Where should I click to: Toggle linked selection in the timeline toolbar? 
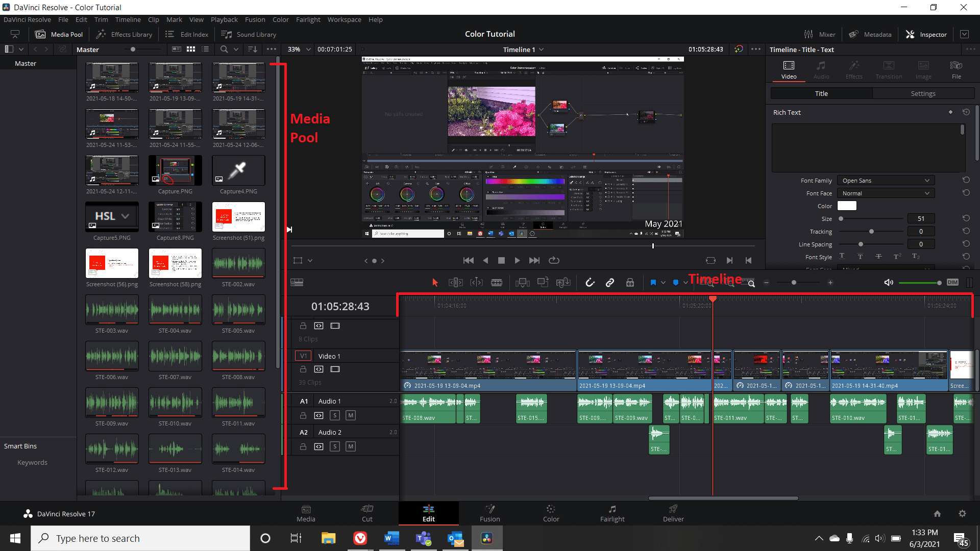tap(610, 282)
